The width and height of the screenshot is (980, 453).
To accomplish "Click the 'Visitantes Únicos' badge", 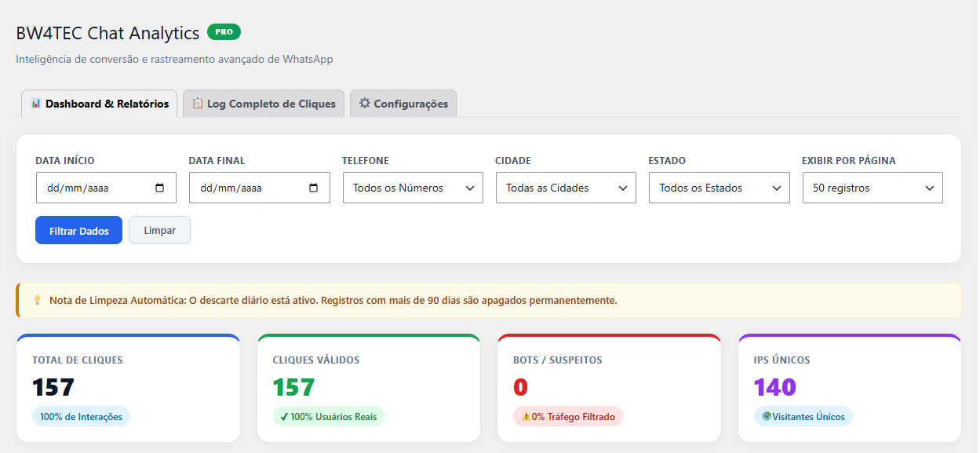I will pos(803,417).
